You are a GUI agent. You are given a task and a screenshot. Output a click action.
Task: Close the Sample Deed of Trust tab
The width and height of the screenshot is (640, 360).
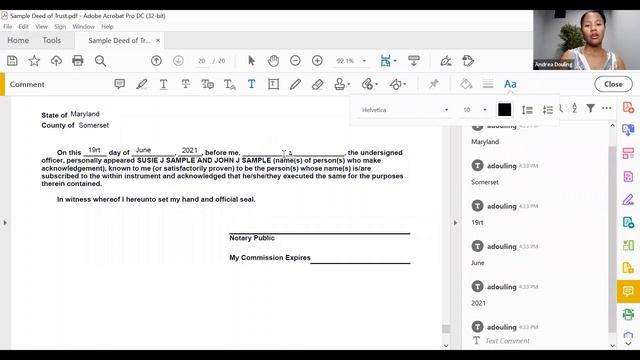tap(158, 40)
